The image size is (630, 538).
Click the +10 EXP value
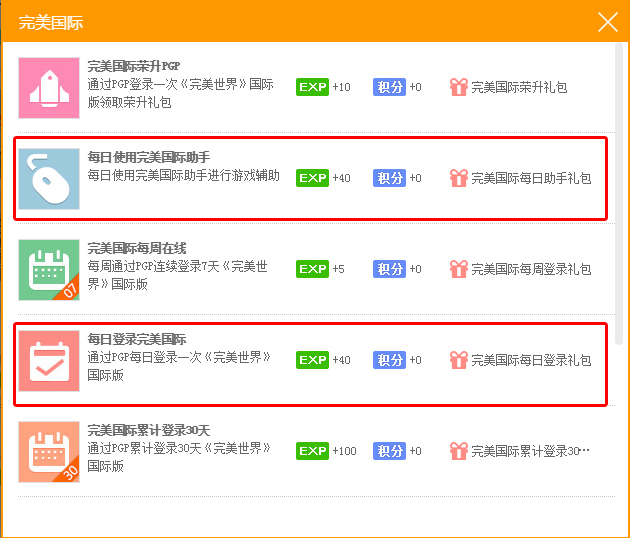[342, 87]
